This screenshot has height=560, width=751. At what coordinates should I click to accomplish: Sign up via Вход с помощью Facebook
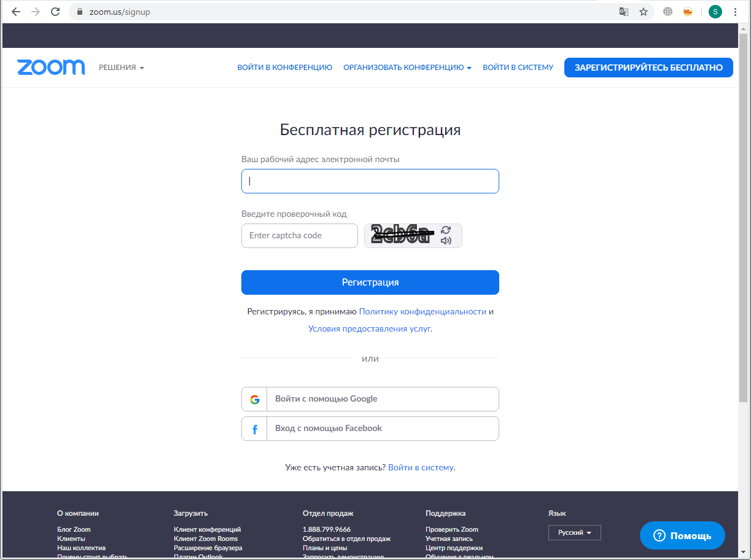pyautogui.click(x=370, y=429)
